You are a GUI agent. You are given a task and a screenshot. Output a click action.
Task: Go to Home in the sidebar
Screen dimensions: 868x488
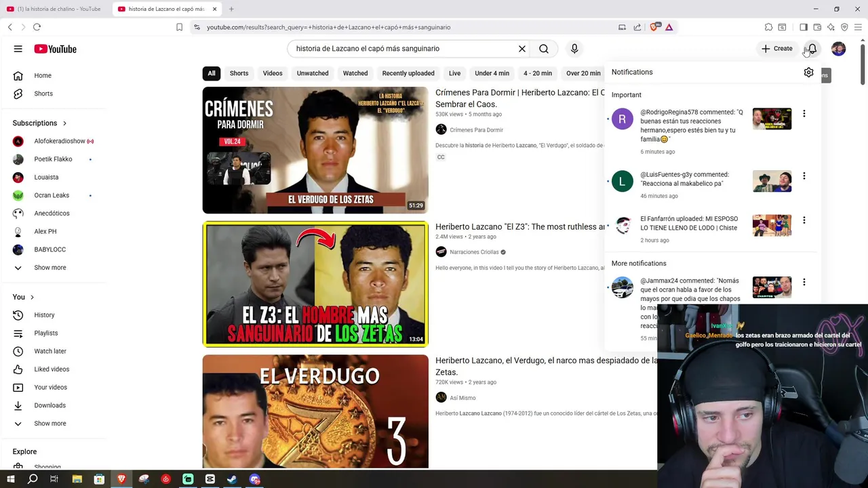coord(43,75)
